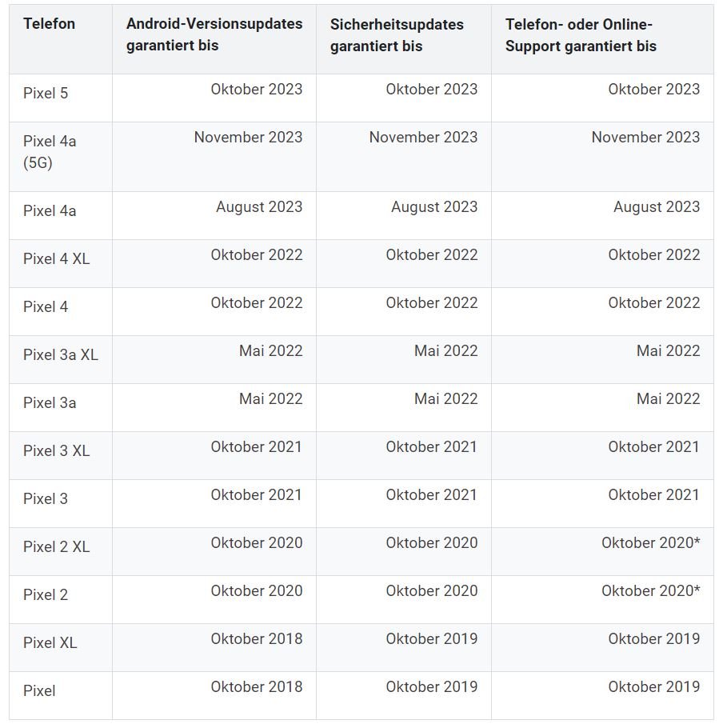Click the Pixel 4a (5G) security update date
The width and height of the screenshot is (727, 728).
coord(423,138)
